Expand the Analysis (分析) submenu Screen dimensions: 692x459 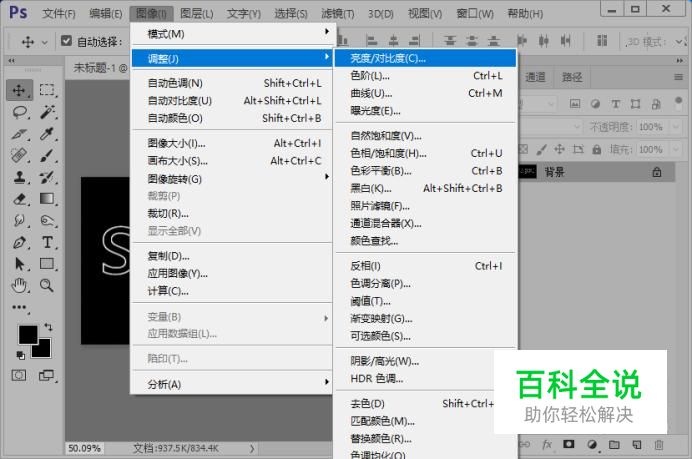point(232,384)
